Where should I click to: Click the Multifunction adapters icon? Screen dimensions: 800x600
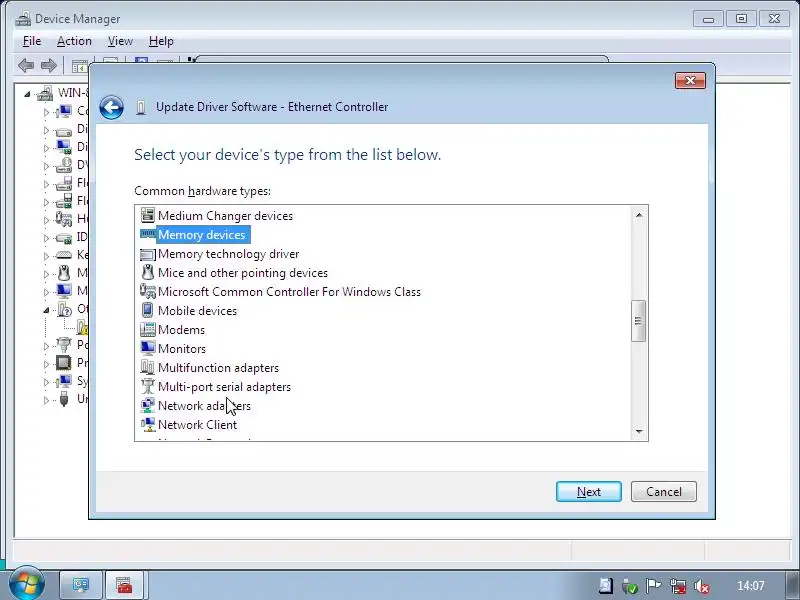pos(147,367)
